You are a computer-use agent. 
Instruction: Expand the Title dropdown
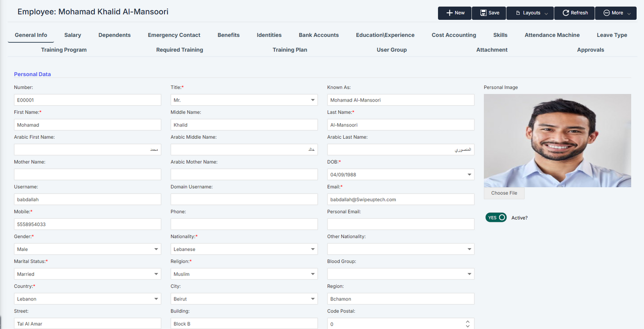(x=313, y=100)
